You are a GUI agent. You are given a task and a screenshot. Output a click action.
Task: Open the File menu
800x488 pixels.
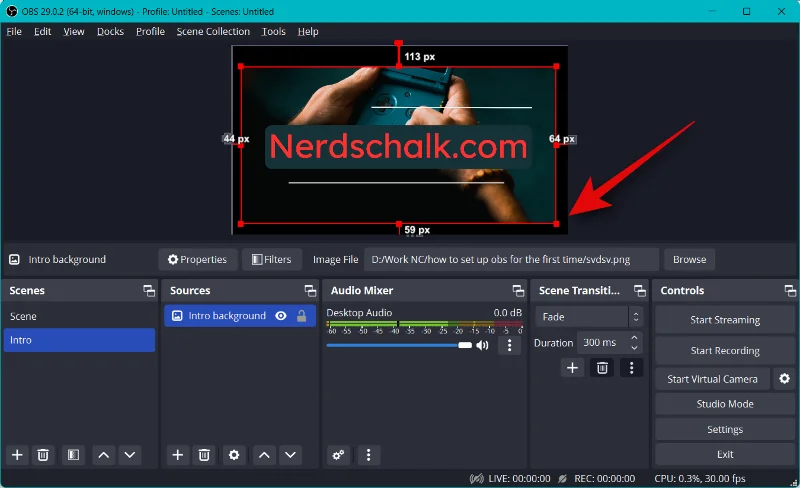(x=14, y=32)
